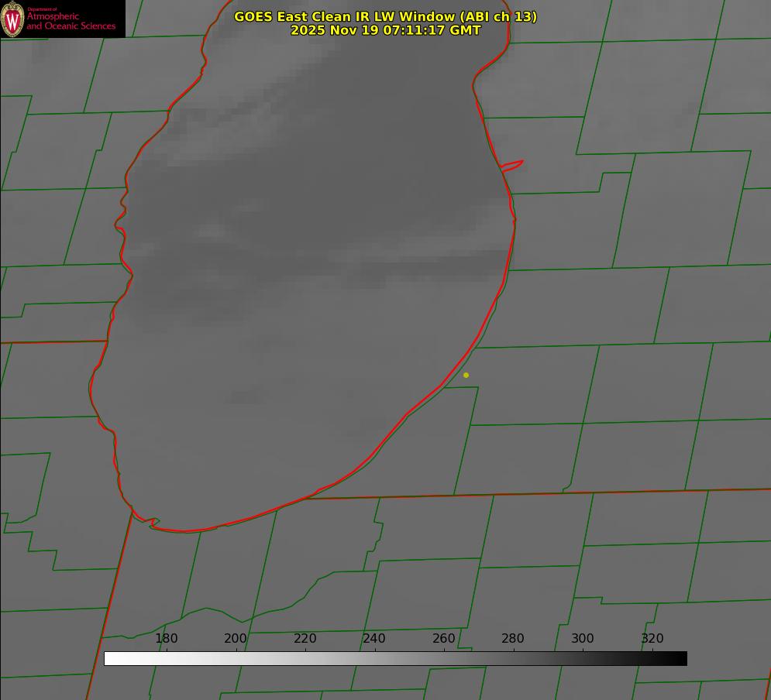Click the white end of the colorbar

[109, 658]
